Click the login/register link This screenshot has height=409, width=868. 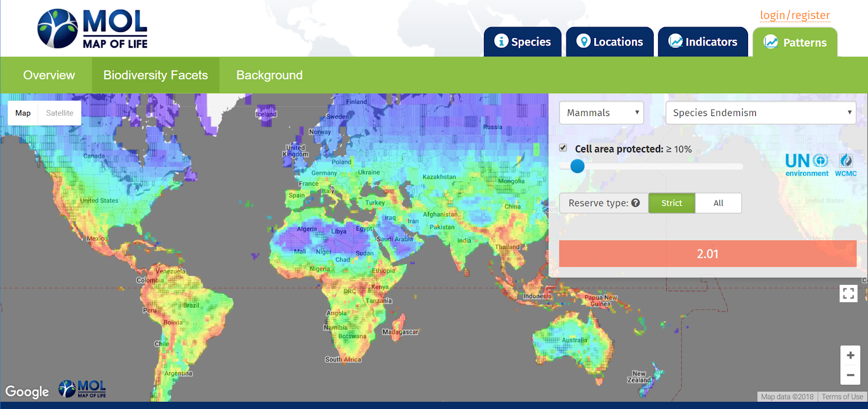pos(795,15)
